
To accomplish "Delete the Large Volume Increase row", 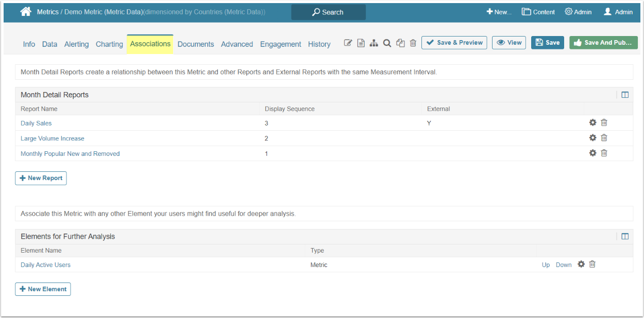I will [x=604, y=137].
